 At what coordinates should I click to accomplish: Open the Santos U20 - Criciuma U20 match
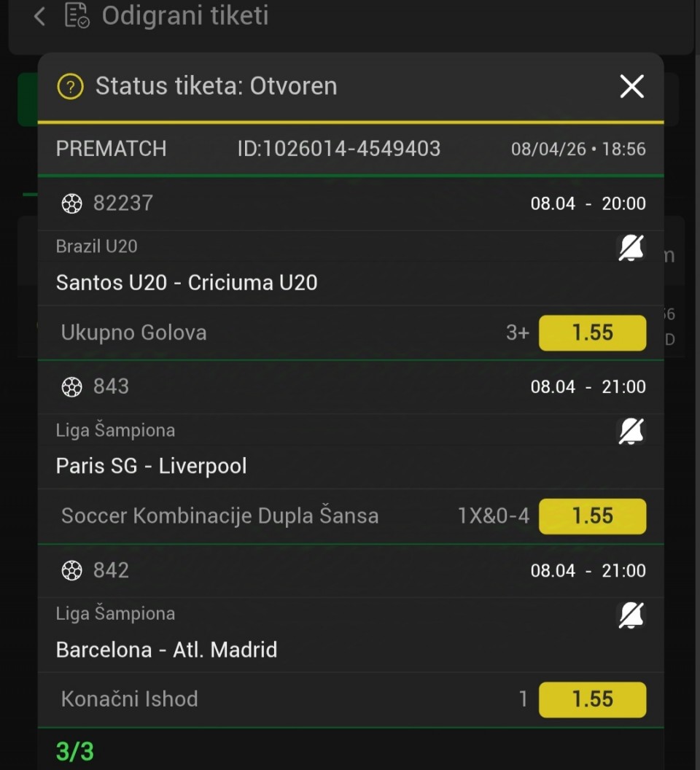click(187, 283)
